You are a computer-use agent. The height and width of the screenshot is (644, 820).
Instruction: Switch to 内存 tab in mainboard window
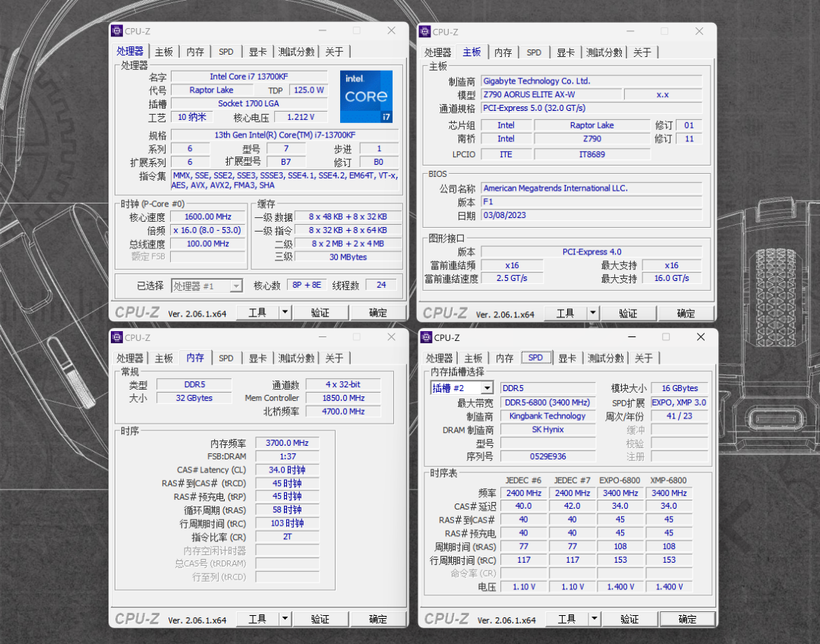503,52
